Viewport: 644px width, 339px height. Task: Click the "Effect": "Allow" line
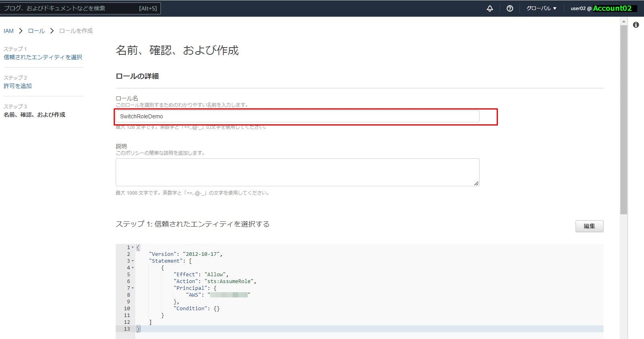point(201,275)
